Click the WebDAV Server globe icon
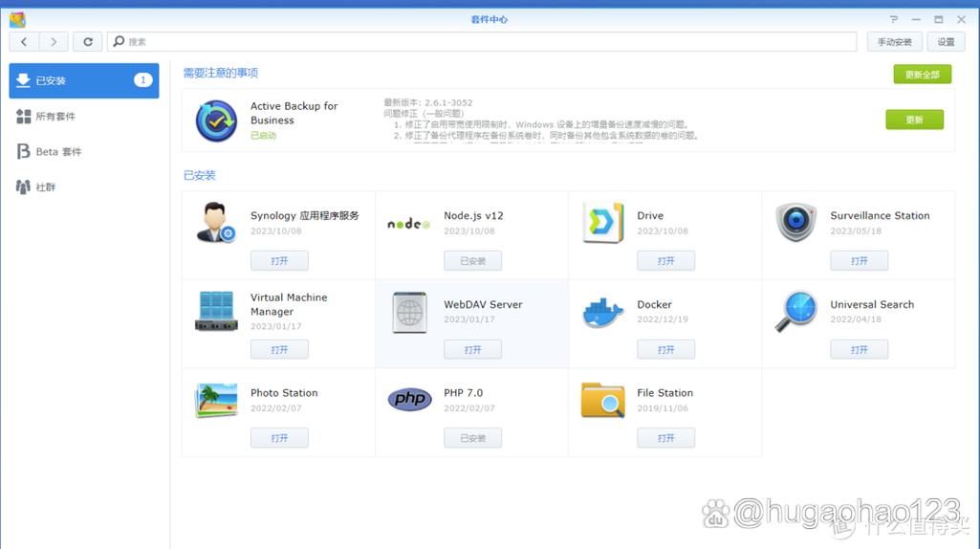The image size is (980, 549). (409, 312)
